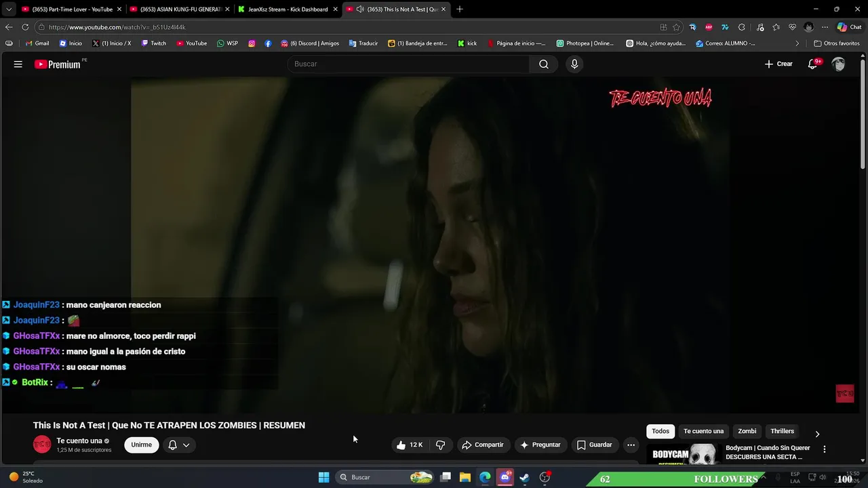The image size is (868, 488).
Task: Open AdBlock Plus extension icon
Action: pyautogui.click(x=709, y=27)
